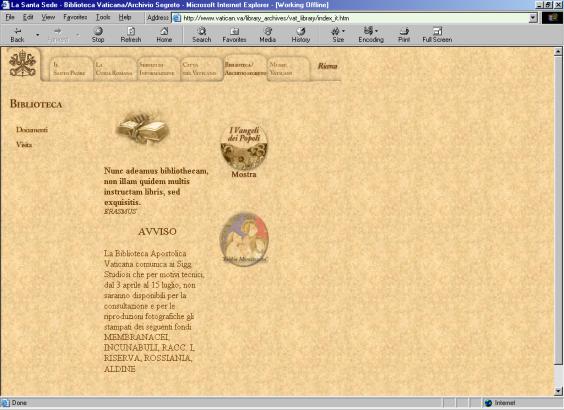
Task: Close the Internet Explorer window
Action: click(x=557, y=5)
